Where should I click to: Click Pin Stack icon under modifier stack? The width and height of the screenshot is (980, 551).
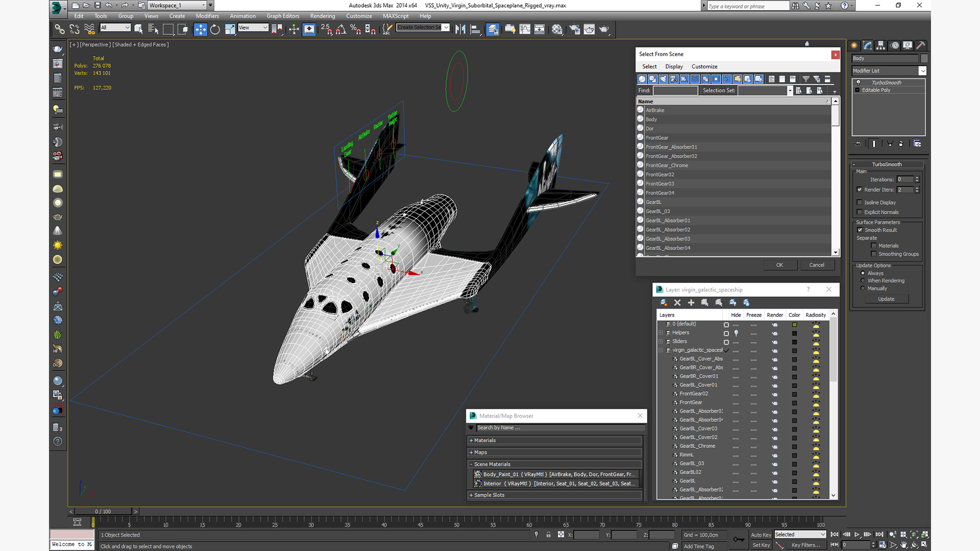click(858, 144)
